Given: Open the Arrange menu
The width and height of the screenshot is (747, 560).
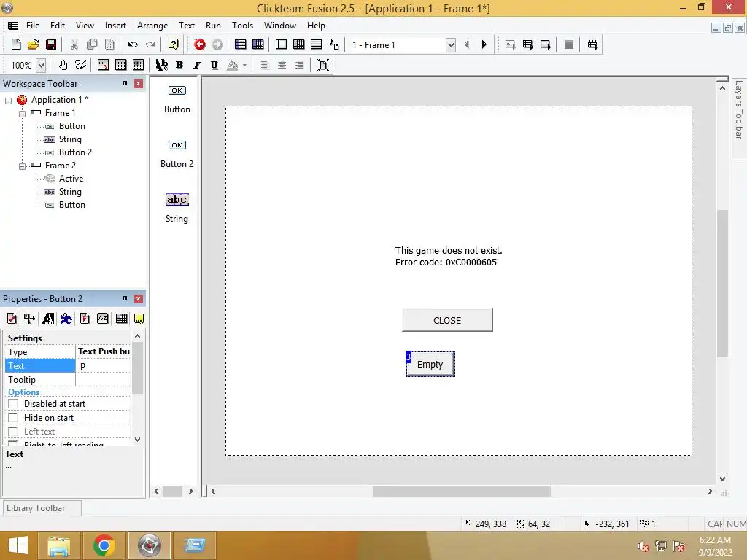Looking at the screenshot, I should (152, 26).
